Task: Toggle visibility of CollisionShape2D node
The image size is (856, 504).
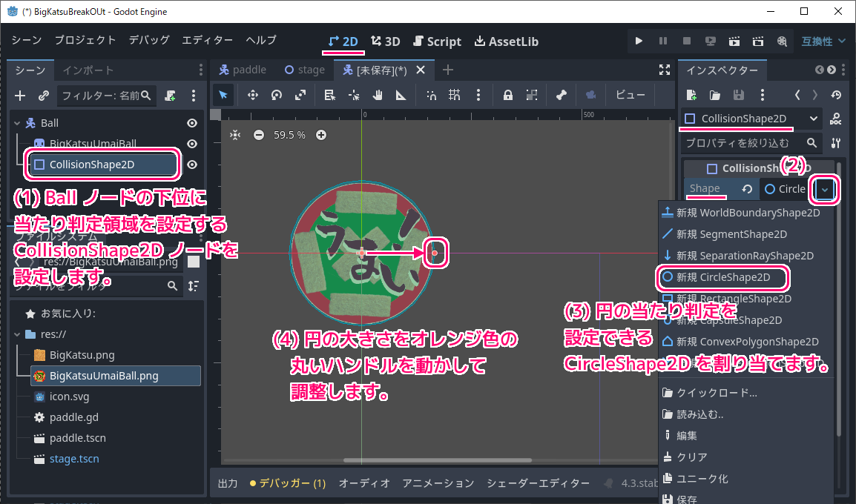Action: (192, 165)
